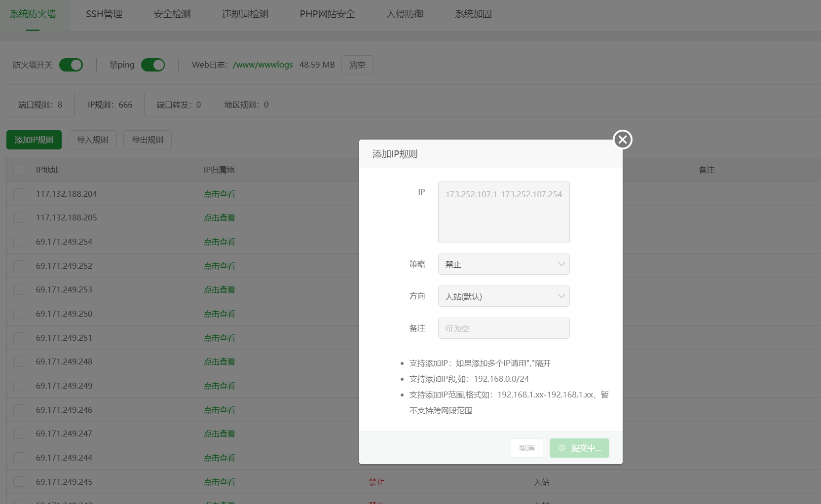Check the box for 69.171.249.248
821x504 pixels.
(19, 361)
